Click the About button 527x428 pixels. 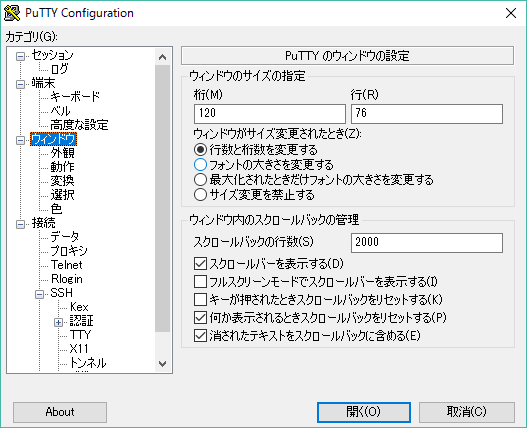[x=60, y=412]
